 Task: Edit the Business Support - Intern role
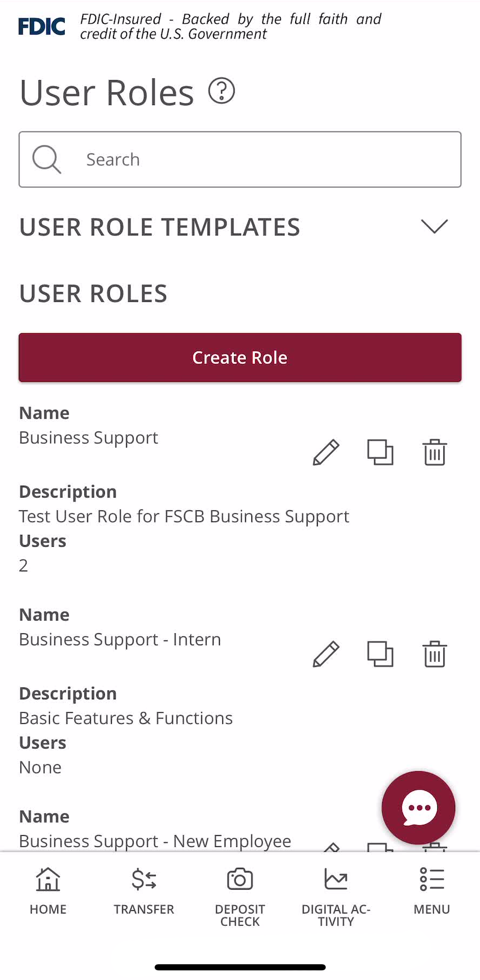coord(326,654)
